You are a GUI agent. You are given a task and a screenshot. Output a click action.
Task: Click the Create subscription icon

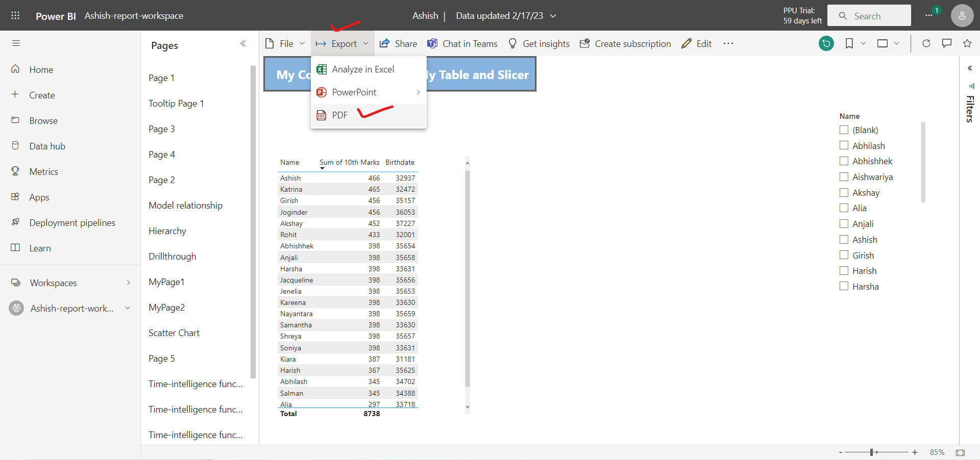pos(584,43)
